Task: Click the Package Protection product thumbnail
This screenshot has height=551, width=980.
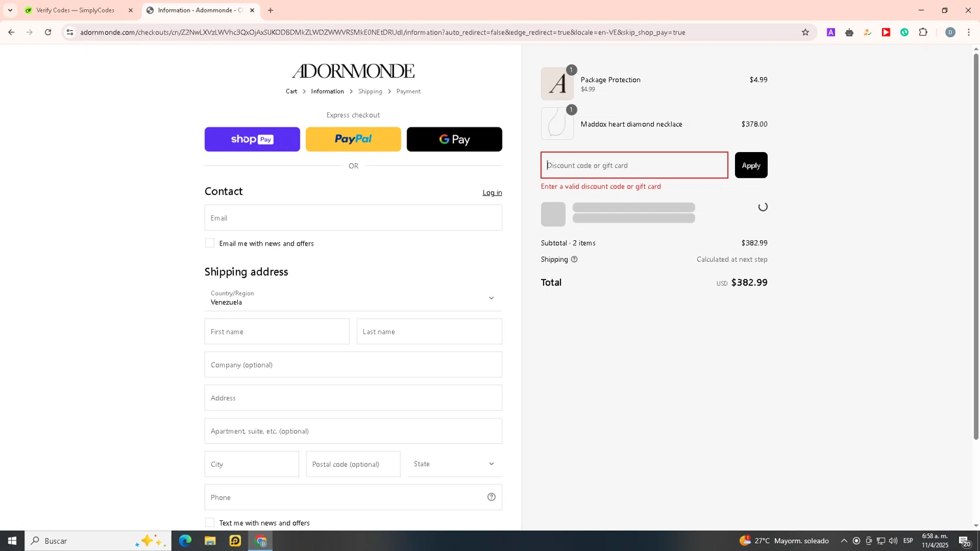Action: [557, 84]
